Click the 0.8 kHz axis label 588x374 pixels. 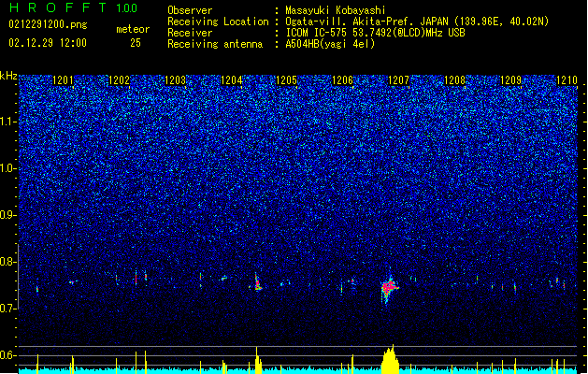pos(8,262)
